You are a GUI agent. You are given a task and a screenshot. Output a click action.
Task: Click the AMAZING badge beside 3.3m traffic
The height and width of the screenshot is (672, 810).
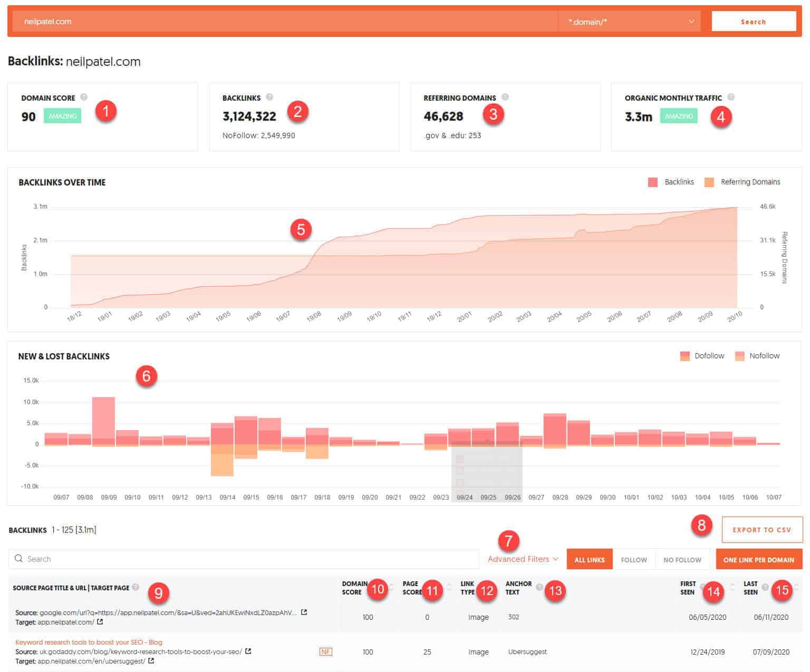679,116
